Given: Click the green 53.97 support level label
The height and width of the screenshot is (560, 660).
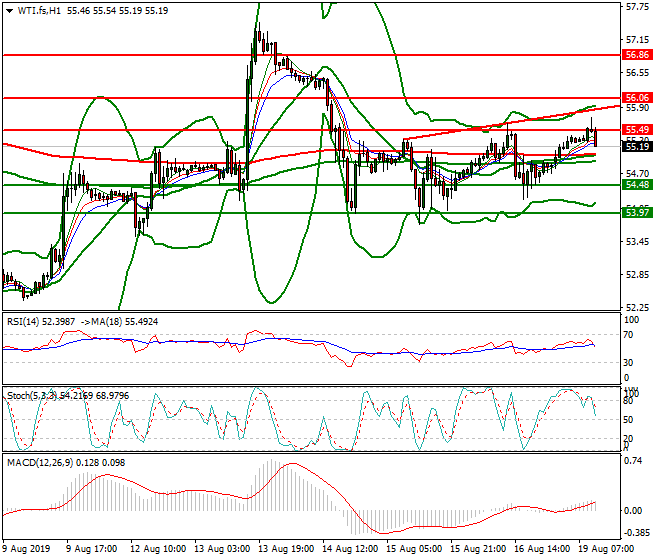Looking at the screenshot, I should (x=637, y=213).
